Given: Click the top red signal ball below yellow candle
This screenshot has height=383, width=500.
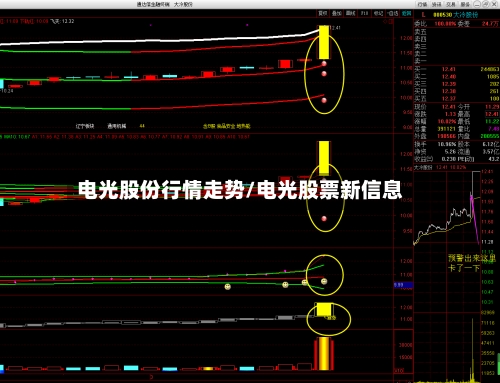Looking at the screenshot, I should 324,63.
